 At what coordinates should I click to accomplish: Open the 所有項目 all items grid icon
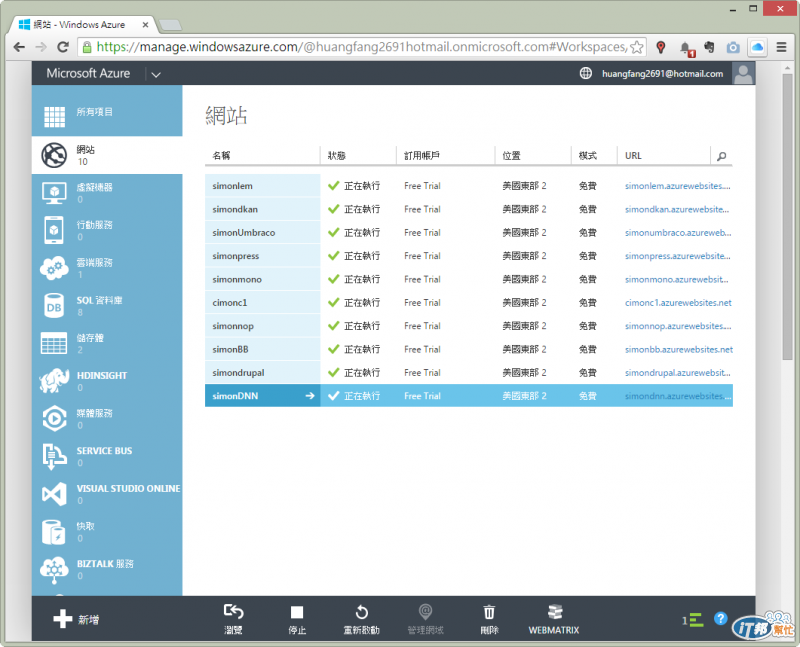tap(55, 117)
